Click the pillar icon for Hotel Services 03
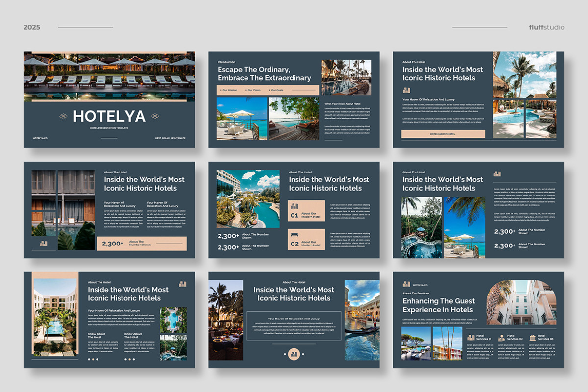This screenshot has height=392, width=588. 533,338
